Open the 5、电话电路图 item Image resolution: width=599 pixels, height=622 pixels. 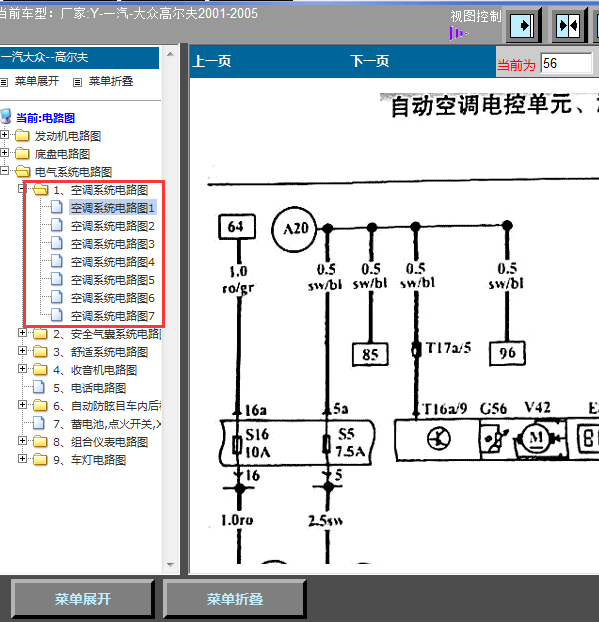coord(90,388)
